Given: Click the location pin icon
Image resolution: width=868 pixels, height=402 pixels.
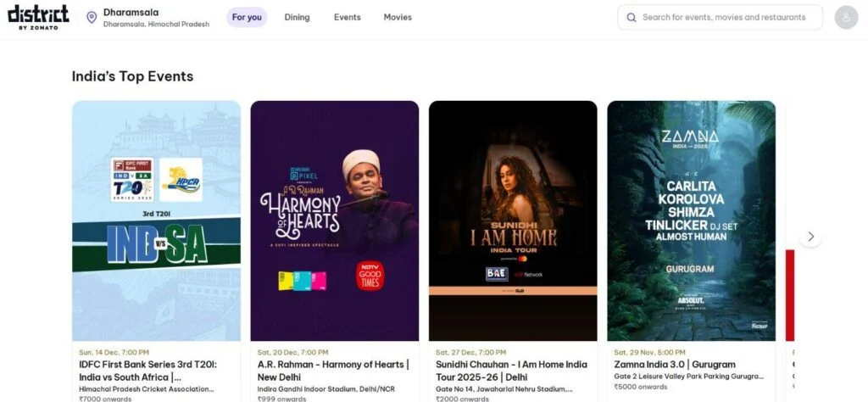Looking at the screenshot, I should (x=92, y=17).
